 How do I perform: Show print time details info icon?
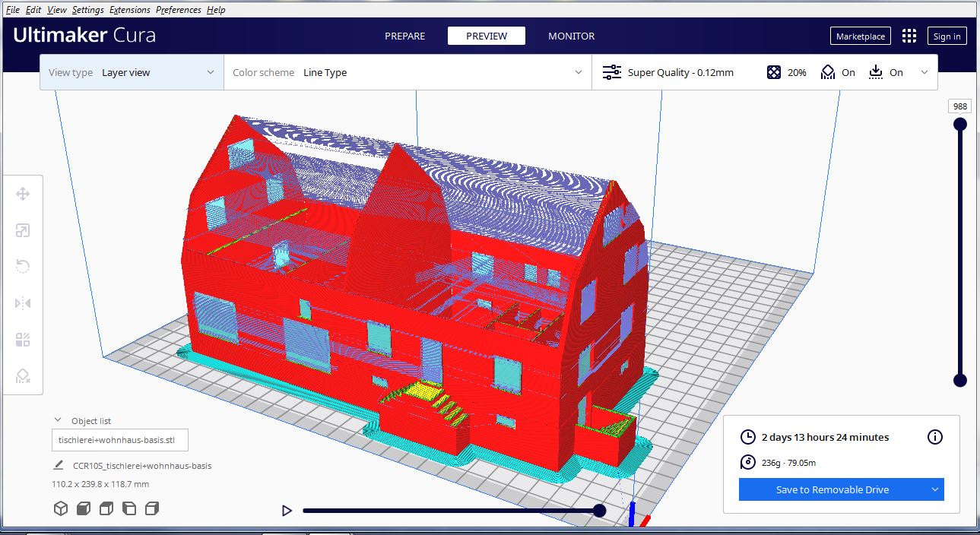click(935, 437)
